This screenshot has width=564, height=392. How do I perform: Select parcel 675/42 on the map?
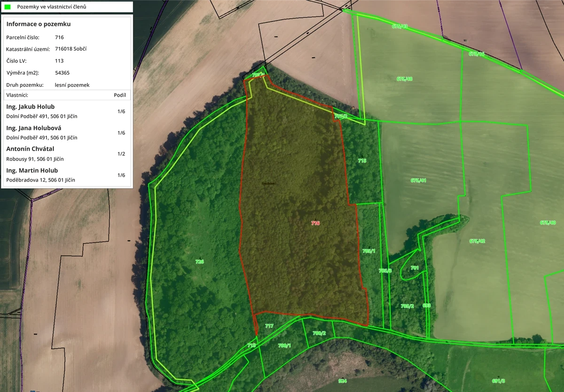coord(477,241)
